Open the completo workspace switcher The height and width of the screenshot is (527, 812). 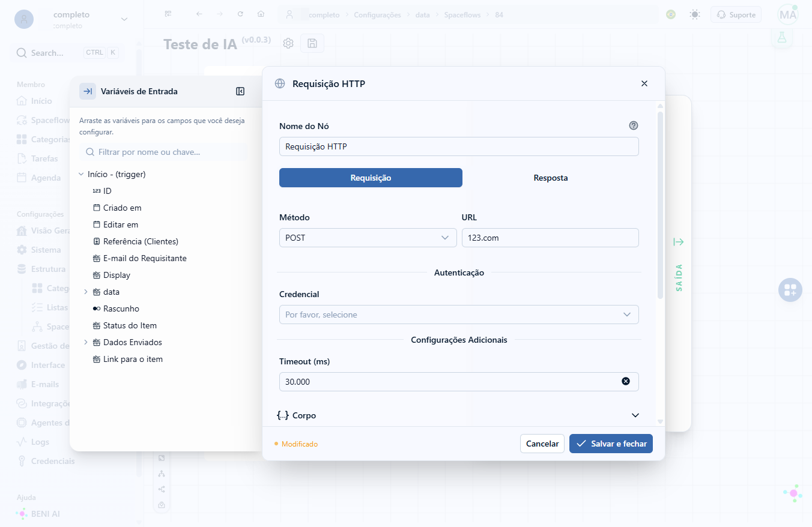click(x=72, y=19)
